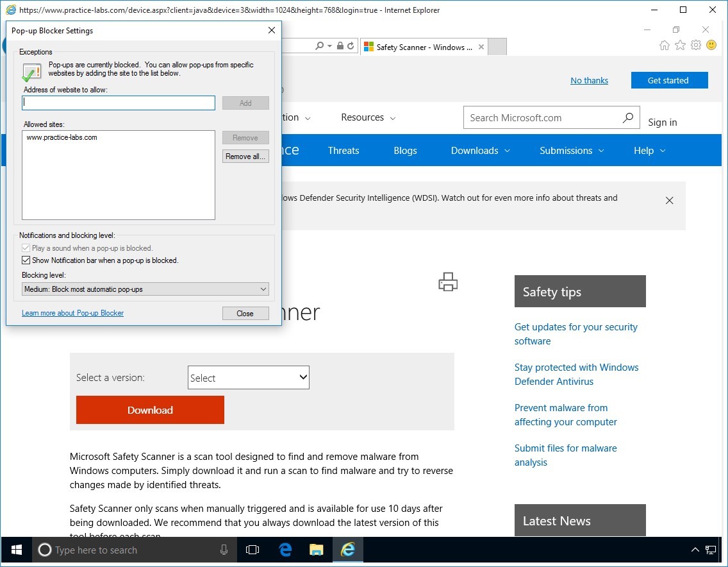Click the taskbar microphone icon
Image resolution: width=728 pixels, height=567 pixels.
(224, 550)
